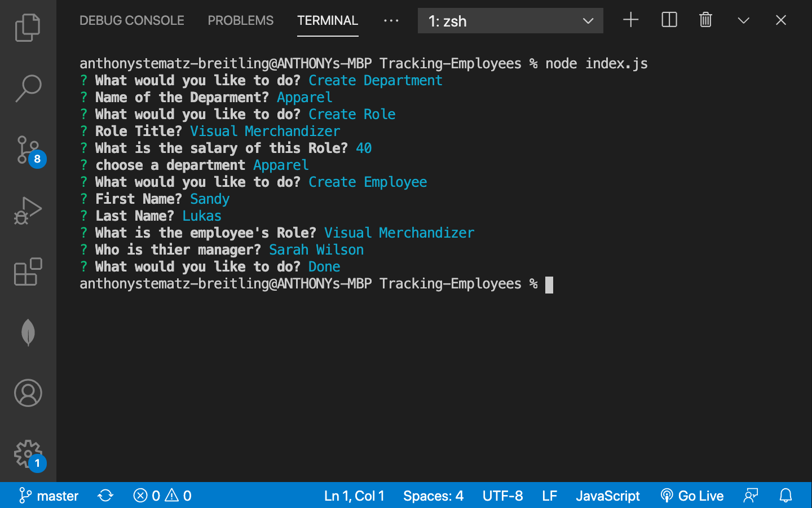This screenshot has width=812, height=508.
Task: Open the MongoDB leaf view
Action: [x=28, y=332]
